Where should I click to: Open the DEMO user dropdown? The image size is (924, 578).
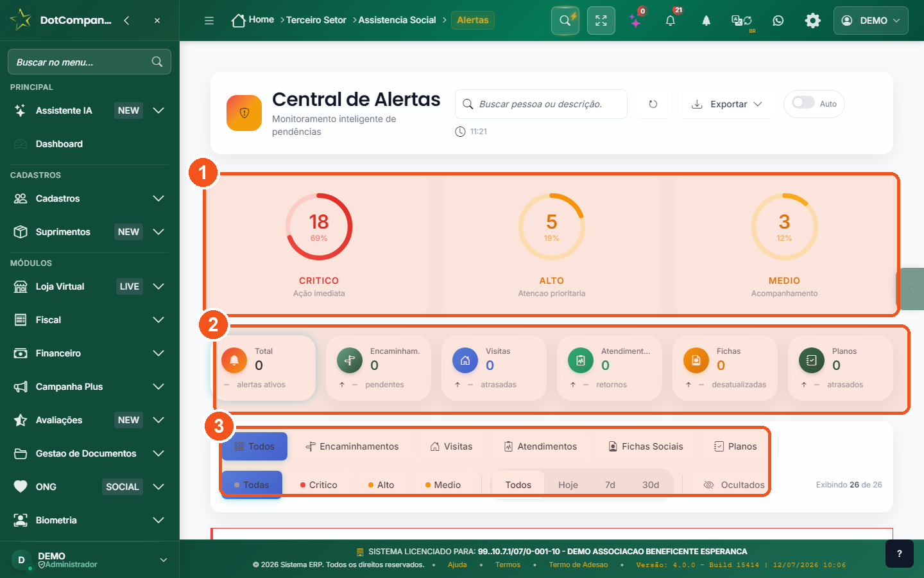(871, 21)
